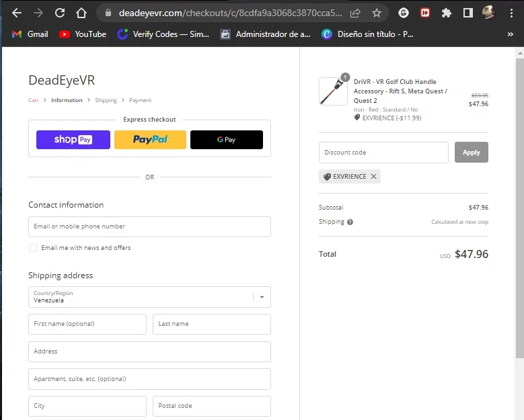The width and height of the screenshot is (524, 420).
Task: Click the padlock site info icon
Action: (x=108, y=13)
